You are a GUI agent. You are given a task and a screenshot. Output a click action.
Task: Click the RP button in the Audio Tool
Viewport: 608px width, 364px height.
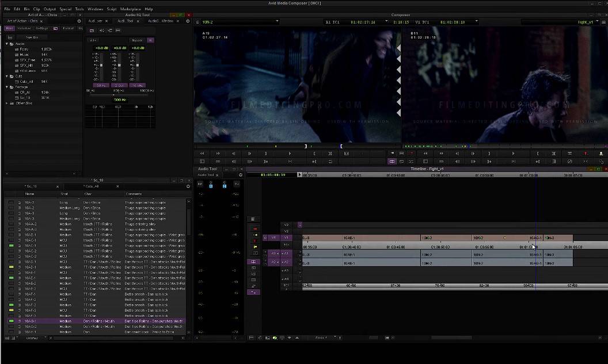click(x=200, y=184)
